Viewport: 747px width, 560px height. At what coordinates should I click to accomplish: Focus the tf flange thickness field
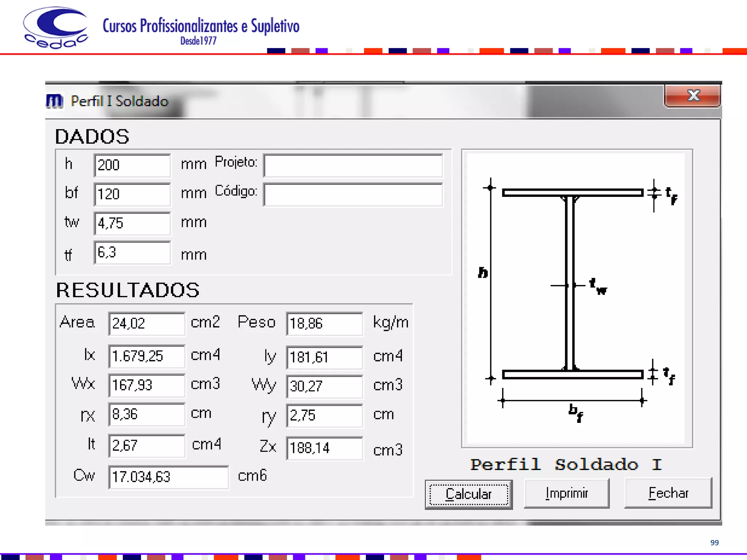click(x=132, y=252)
